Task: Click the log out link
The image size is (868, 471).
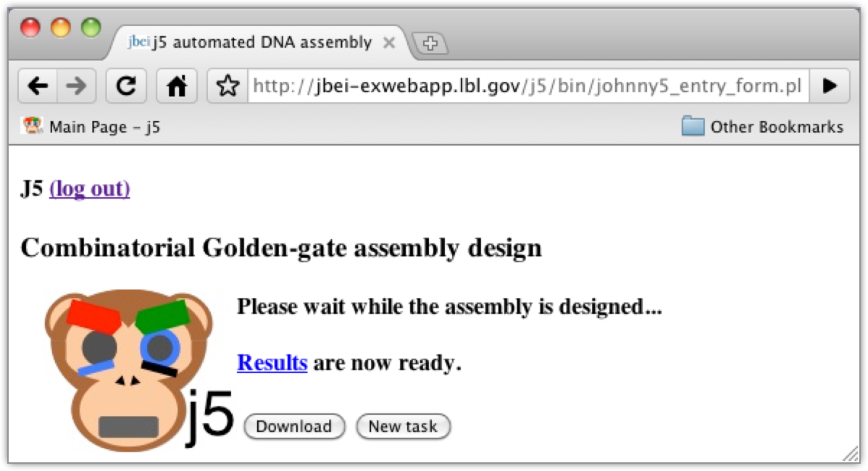Action: click(90, 188)
